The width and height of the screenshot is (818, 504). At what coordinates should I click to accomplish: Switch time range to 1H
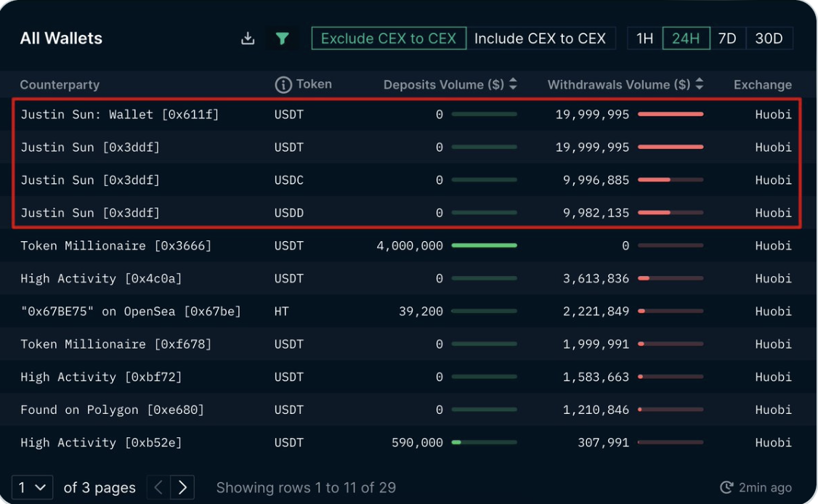pyautogui.click(x=645, y=38)
